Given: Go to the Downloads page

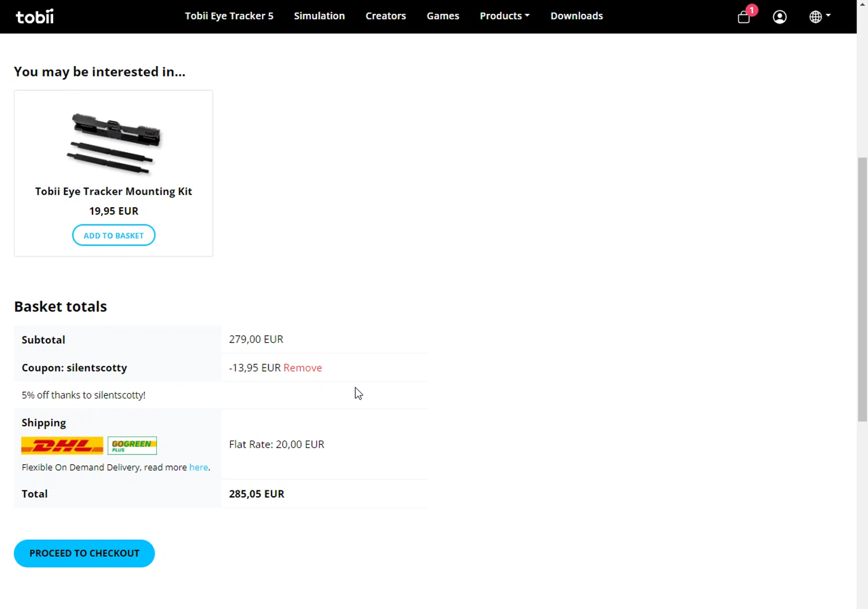Looking at the screenshot, I should click(577, 16).
